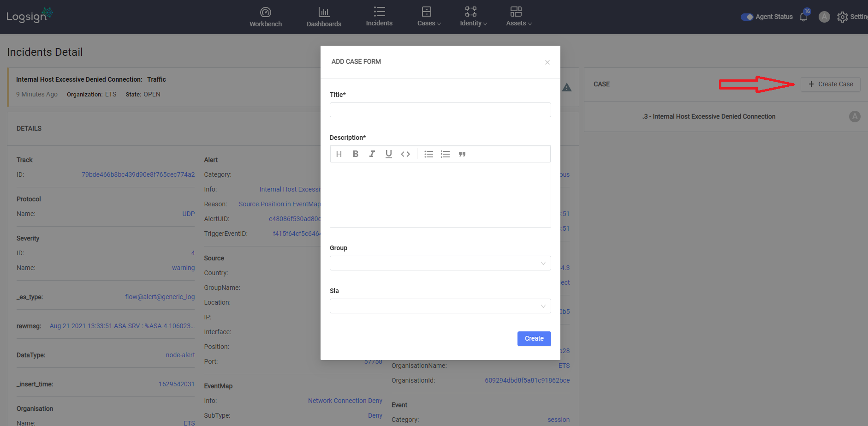
Task: Toggle the Agent Status switch
Action: click(x=747, y=17)
